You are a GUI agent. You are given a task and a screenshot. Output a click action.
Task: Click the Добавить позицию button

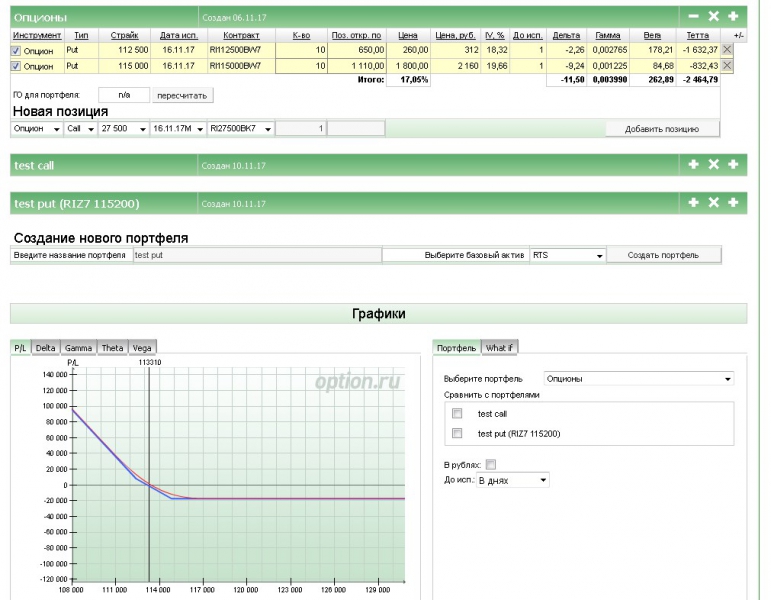661,129
